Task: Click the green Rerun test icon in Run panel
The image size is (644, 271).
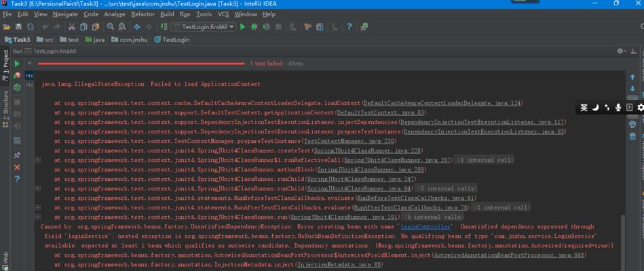Action: coord(17,64)
